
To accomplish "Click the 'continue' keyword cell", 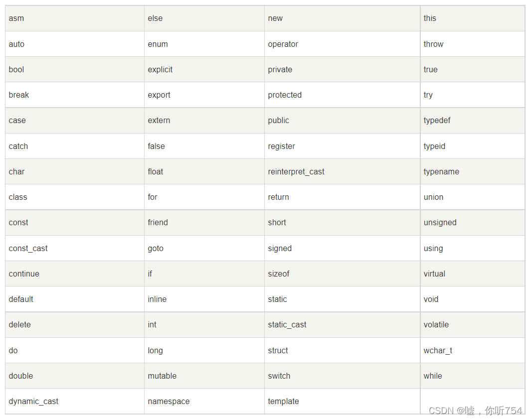I will (75, 274).
